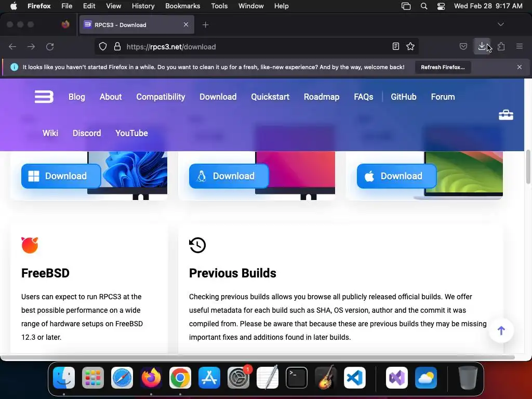Click the Previous Builds history clock icon
This screenshot has height=399, width=532.
[197, 245]
